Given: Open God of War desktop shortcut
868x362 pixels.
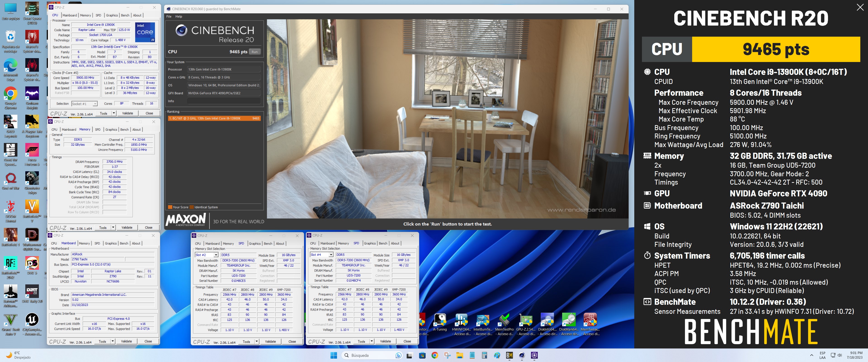Looking at the screenshot, I should (x=10, y=181).
